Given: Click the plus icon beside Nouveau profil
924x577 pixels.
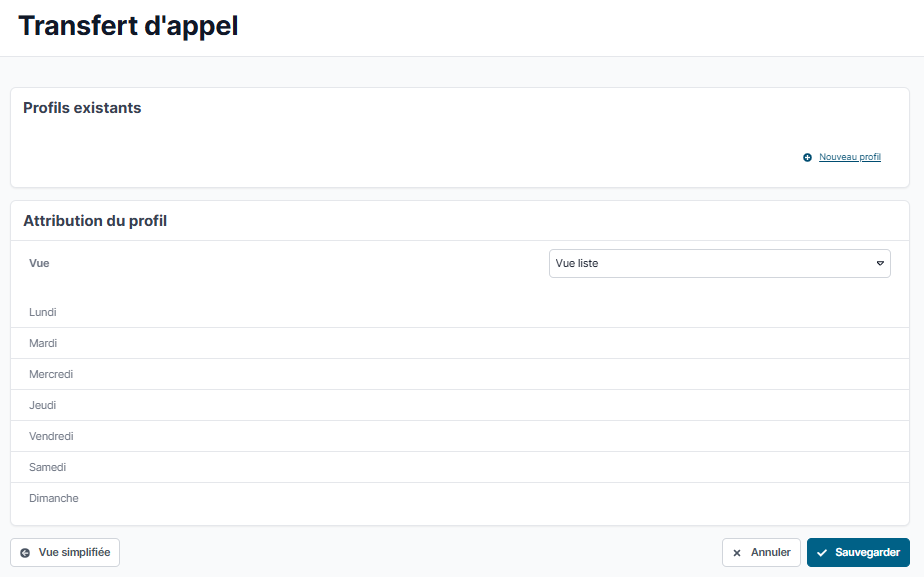Looking at the screenshot, I should pos(808,158).
